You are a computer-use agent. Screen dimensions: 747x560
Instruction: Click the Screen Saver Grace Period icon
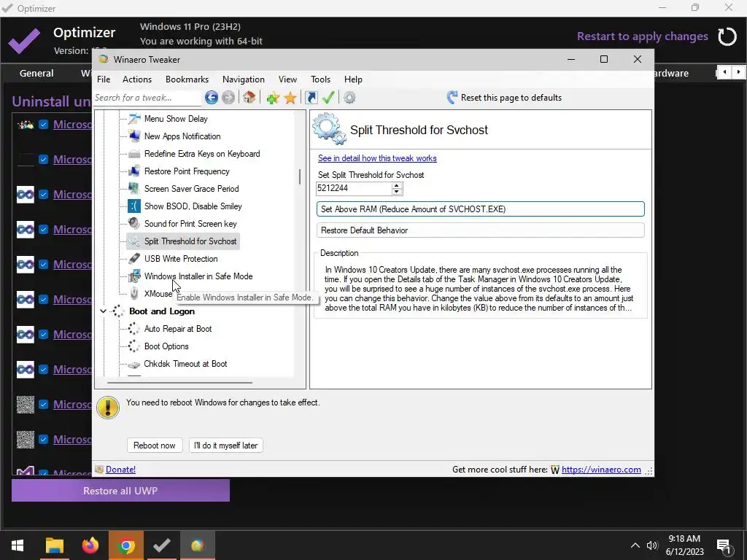point(134,189)
